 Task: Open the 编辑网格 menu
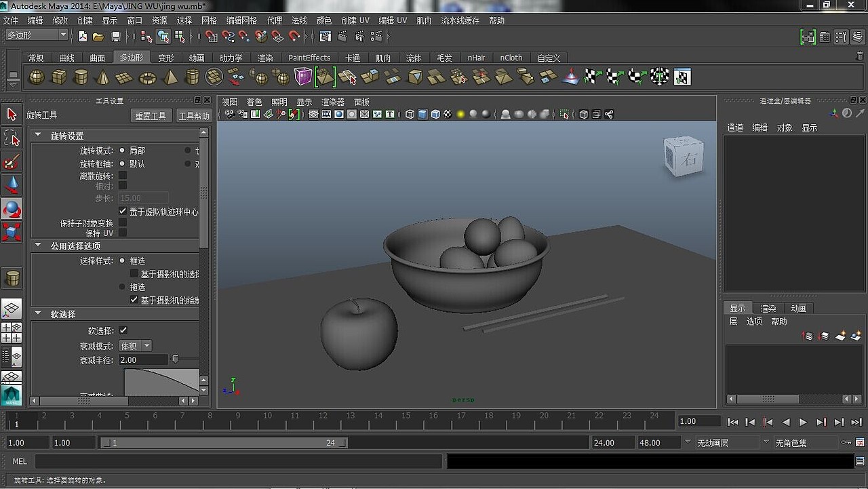click(242, 21)
